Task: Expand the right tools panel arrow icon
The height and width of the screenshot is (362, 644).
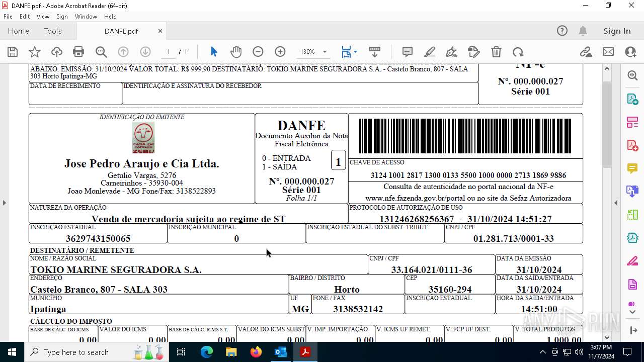Action: point(632,330)
